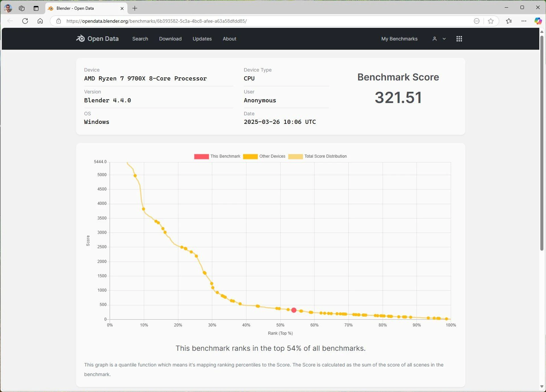This screenshot has height=392, width=546.
Task: Click the red This Benchmark data point
Action: point(294,310)
